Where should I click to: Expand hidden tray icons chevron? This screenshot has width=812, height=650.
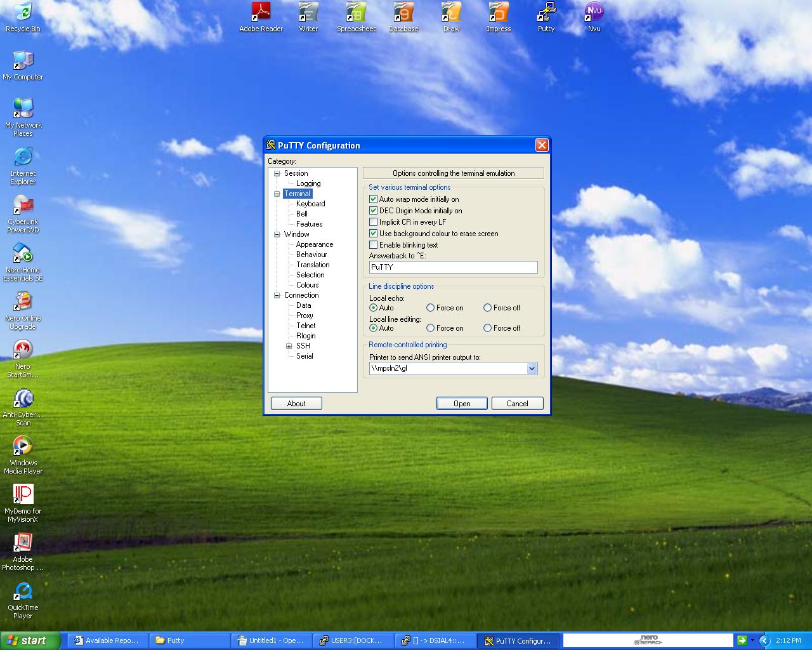pyautogui.click(x=764, y=640)
